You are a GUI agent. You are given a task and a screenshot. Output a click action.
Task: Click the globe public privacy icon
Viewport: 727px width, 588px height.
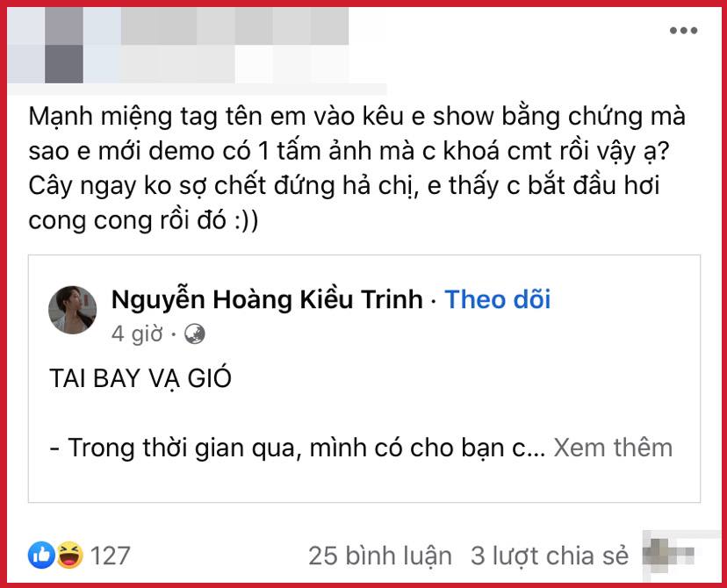point(194,333)
